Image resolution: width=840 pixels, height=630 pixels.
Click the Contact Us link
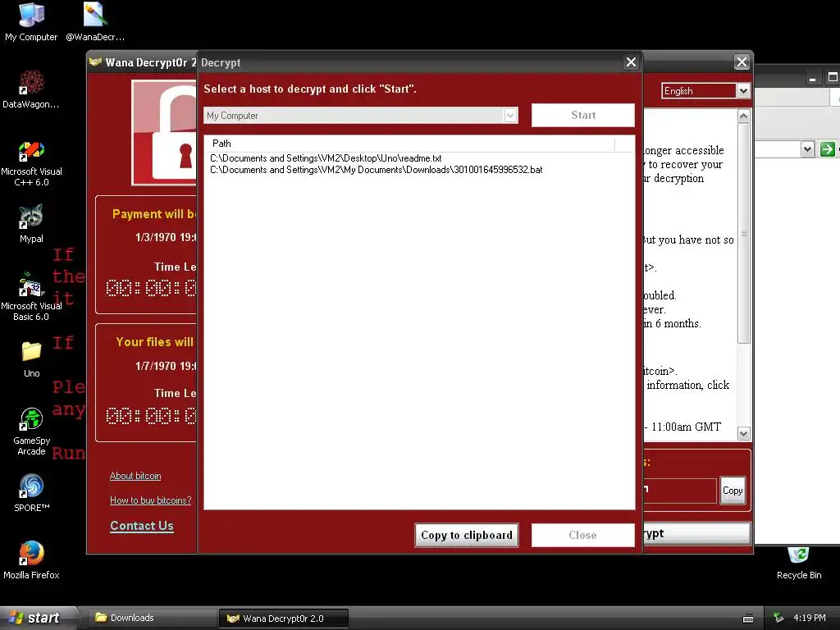[142, 526]
